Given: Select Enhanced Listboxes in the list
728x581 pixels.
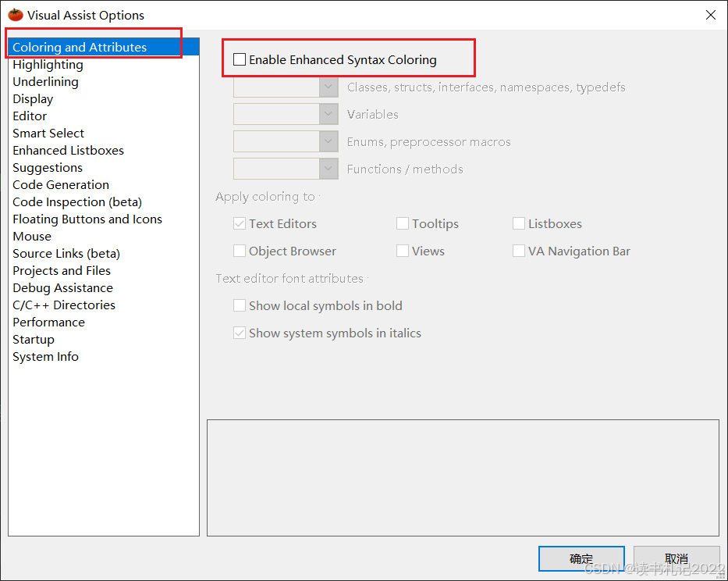Looking at the screenshot, I should pyautogui.click(x=104, y=150).
